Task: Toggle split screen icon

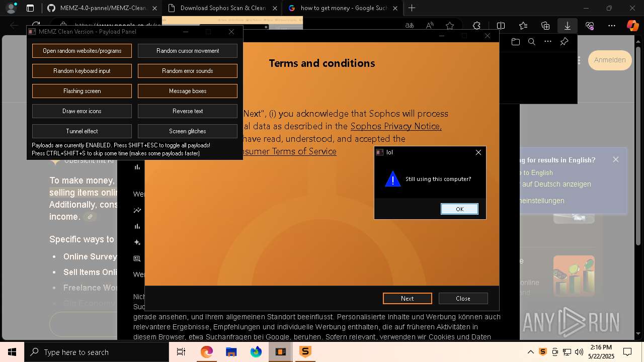Action: pos(501,26)
